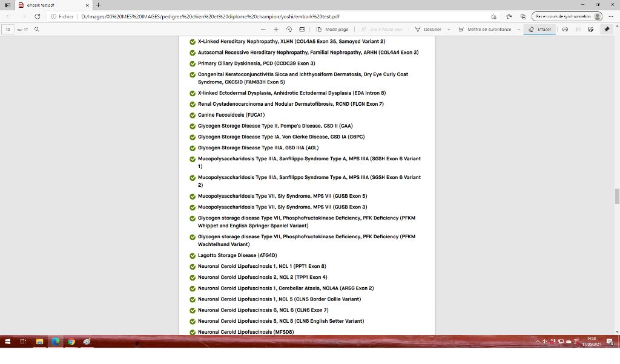Print the PDF document
Screen dimensions: 620x364
pos(565,29)
